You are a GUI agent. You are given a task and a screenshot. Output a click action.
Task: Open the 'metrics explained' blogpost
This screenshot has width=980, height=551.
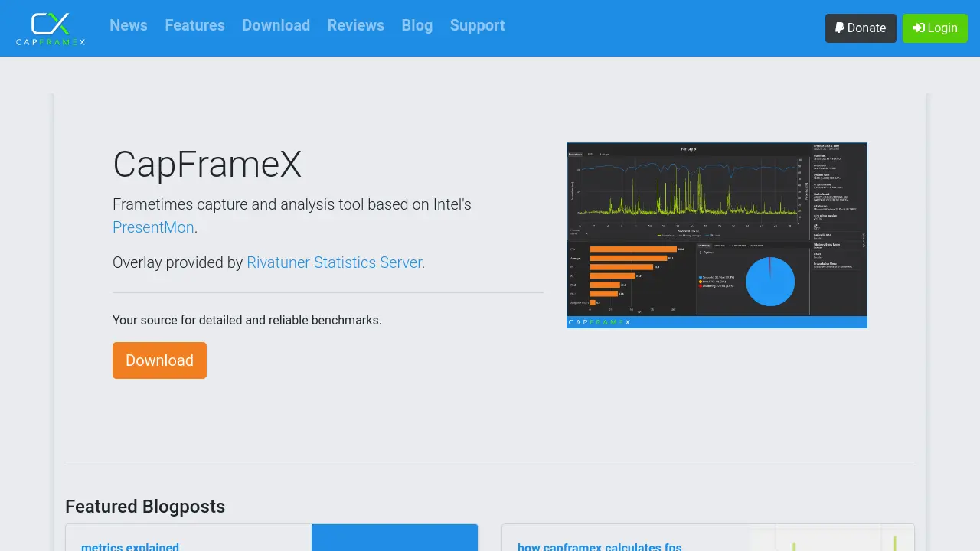tap(130, 546)
